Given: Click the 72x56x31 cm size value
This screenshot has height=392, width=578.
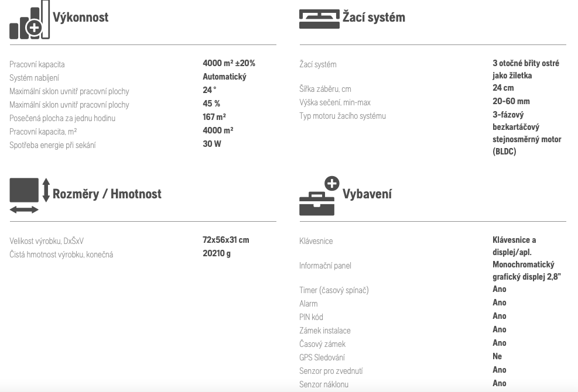Looking at the screenshot, I should click(x=226, y=240).
